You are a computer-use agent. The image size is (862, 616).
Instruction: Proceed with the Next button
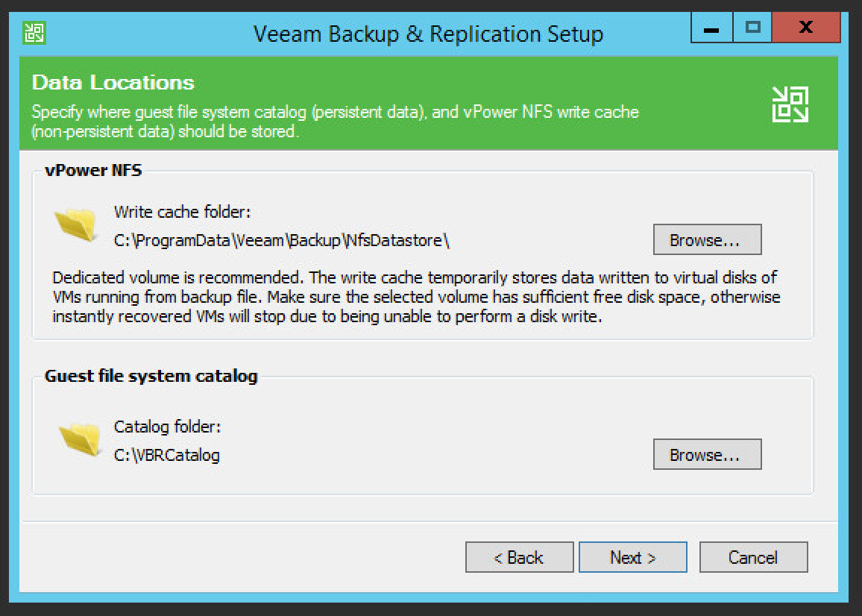632,558
